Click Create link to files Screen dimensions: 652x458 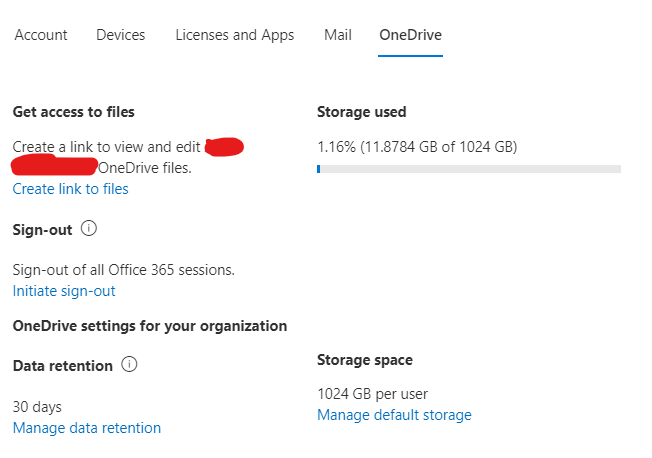tap(71, 189)
